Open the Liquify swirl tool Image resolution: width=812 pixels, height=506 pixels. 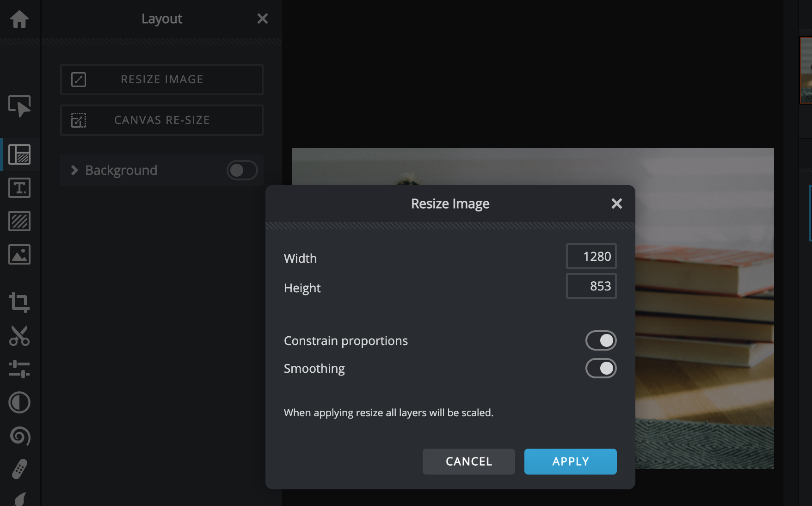click(19, 436)
